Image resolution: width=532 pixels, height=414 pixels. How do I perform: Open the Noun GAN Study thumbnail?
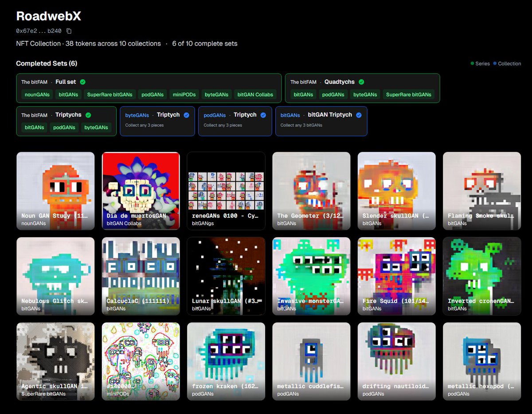pos(55,191)
